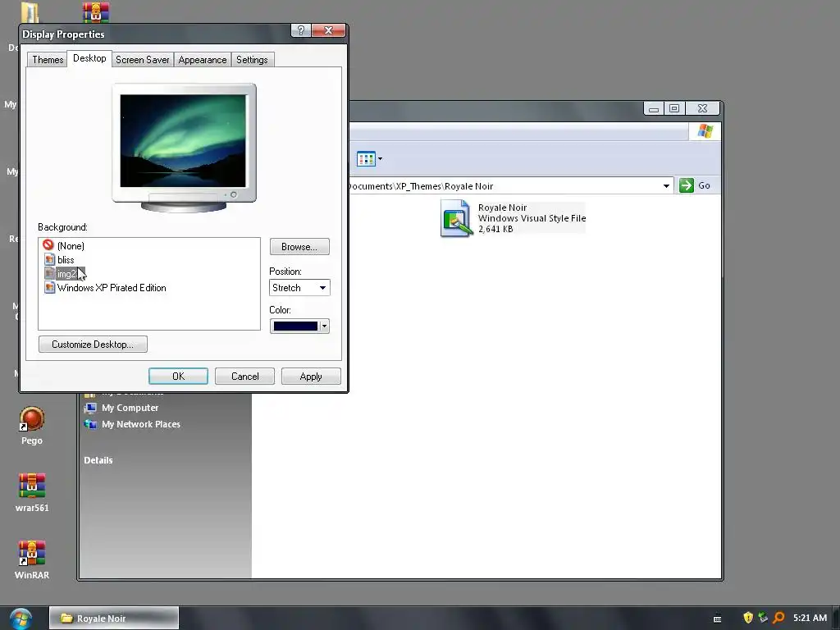This screenshot has height=630, width=840.
Task: Pick Windows XP Pirated Edition background
Action: click(x=112, y=288)
